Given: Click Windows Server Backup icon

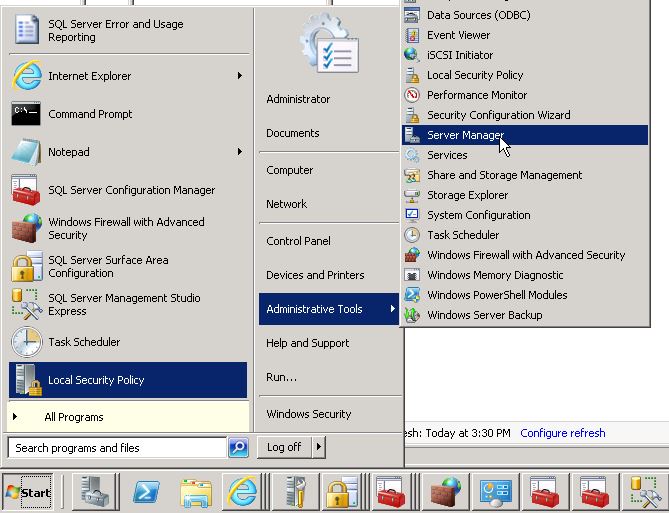Looking at the screenshot, I should (412, 315).
